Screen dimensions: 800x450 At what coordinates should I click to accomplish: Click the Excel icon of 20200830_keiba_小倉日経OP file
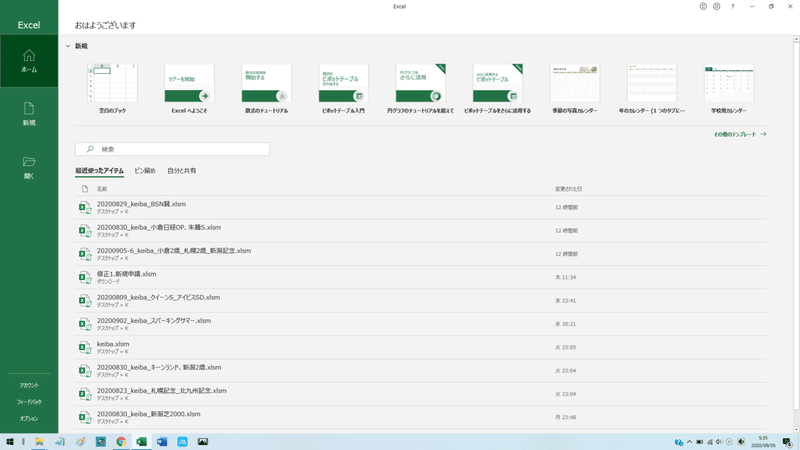(x=85, y=231)
